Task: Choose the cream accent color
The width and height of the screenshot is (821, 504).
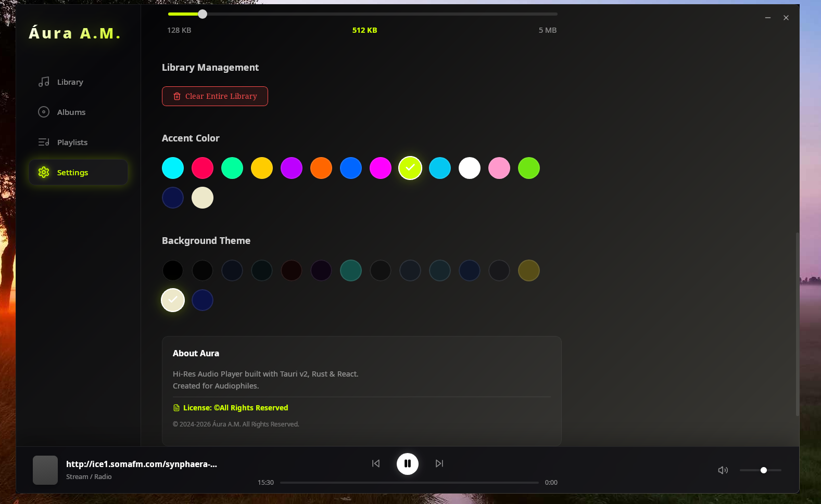Action: coord(203,198)
